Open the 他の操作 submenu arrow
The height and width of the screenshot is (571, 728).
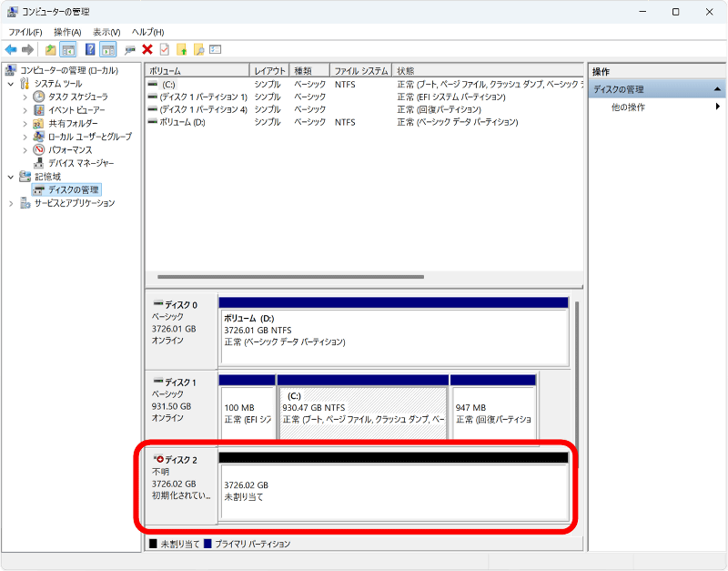[718, 107]
